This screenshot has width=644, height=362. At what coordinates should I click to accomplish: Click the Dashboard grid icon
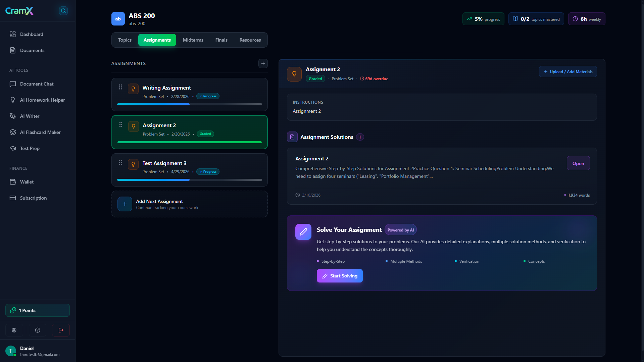(13, 34)
